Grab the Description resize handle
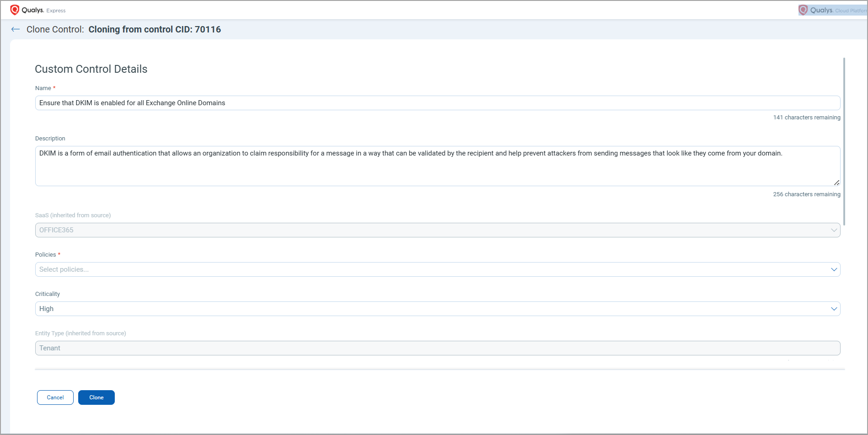The height and width of the screenshot is (435, 868). point(836,183)
